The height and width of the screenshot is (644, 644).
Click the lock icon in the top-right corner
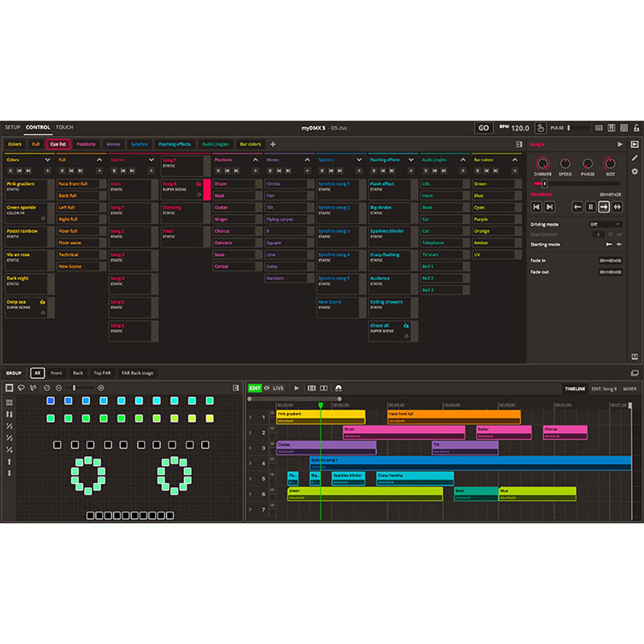635,128
